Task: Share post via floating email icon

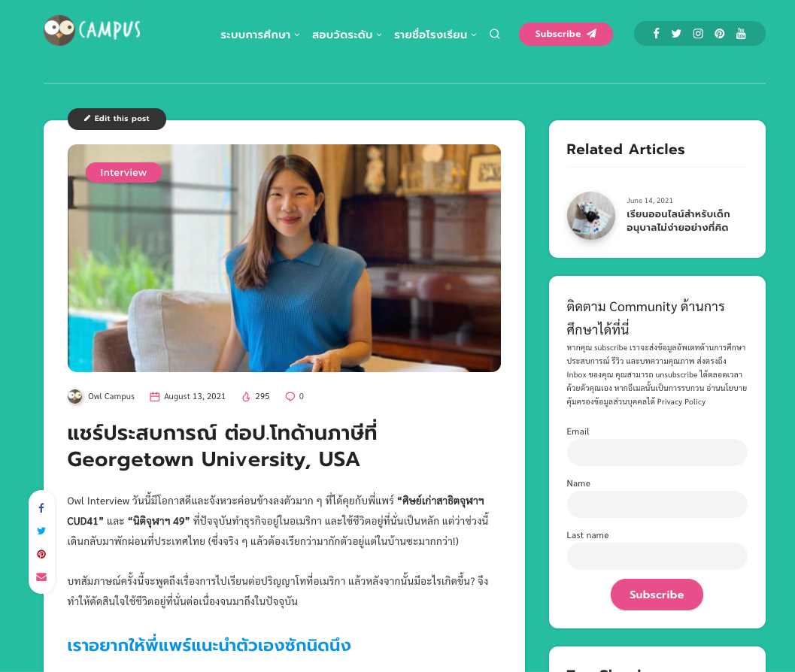Action: (x=41, y=577)
